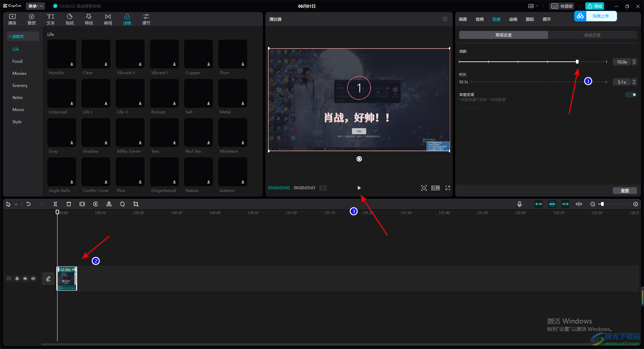644x349 pixels.
Task: Play the video in the player
Action: click(359, 188)
